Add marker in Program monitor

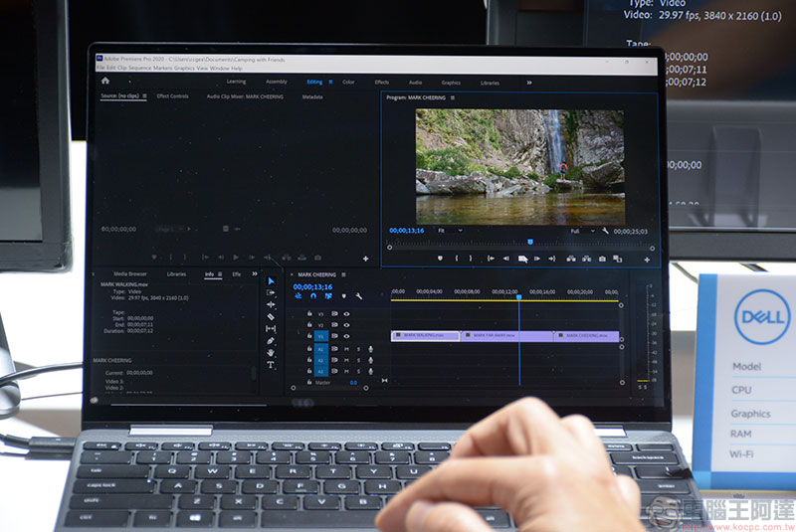440,259
